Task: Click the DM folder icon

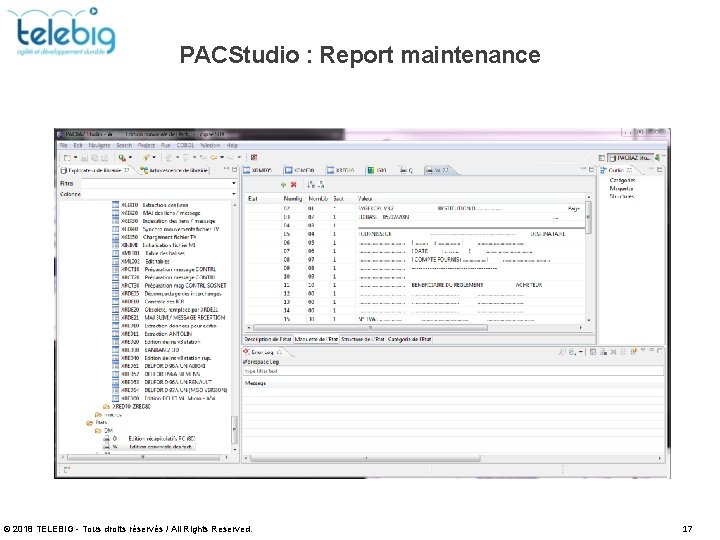Action: [x=98, y=431]
